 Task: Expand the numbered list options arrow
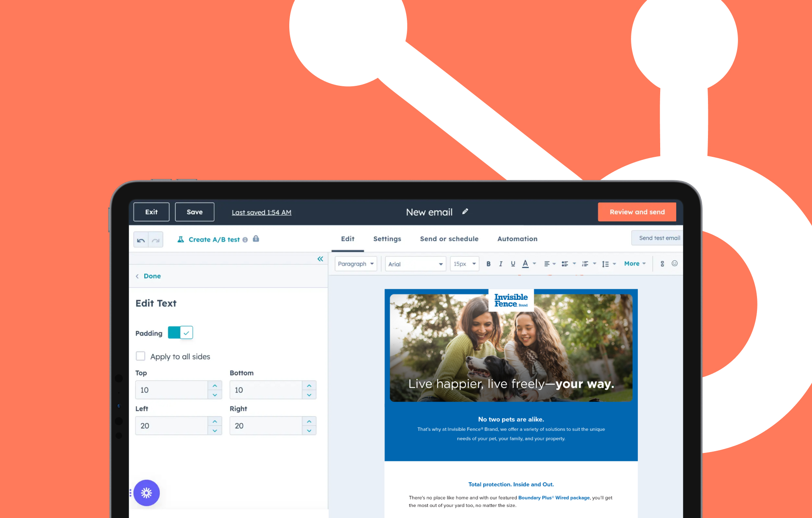pyautogui.click(x=595, y=263)
